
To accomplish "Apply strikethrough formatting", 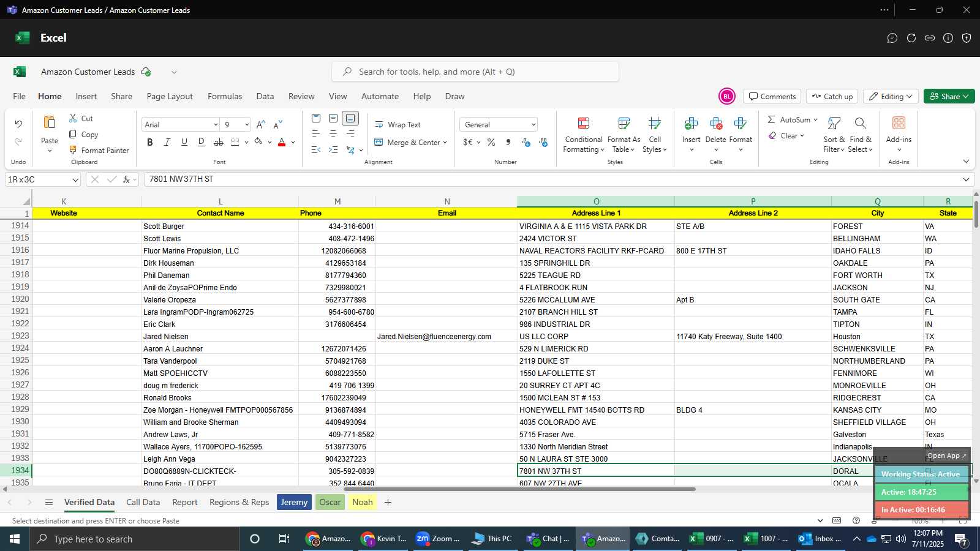I will point(219,142).
